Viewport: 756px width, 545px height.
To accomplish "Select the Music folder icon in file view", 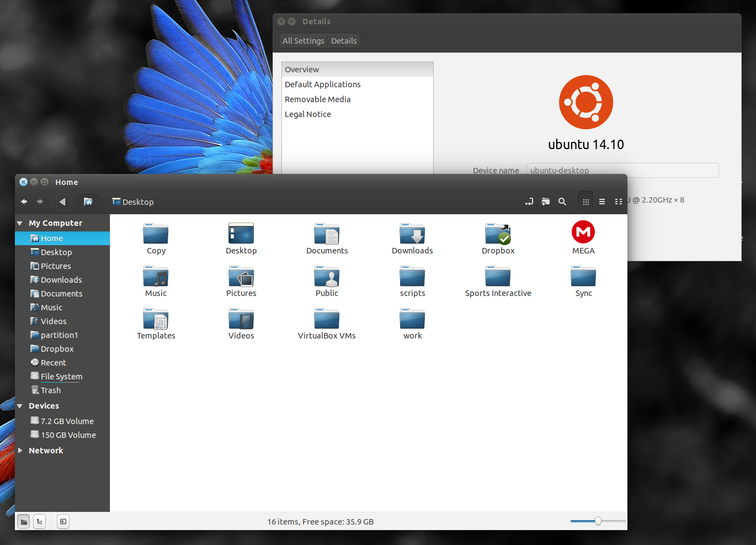I will pyautogui.click(x=156, y=276).
